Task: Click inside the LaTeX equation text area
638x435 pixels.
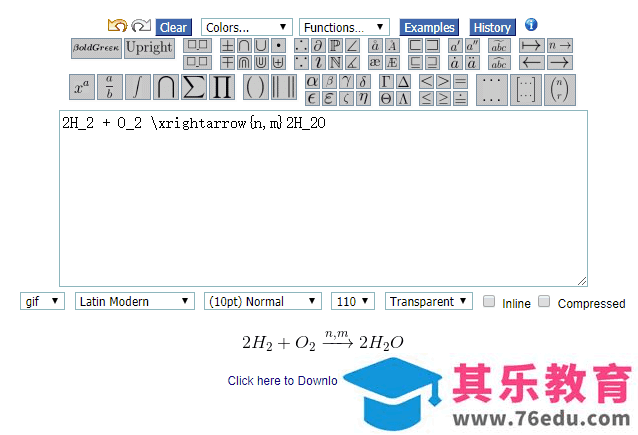Action: [x=323, y=199]
